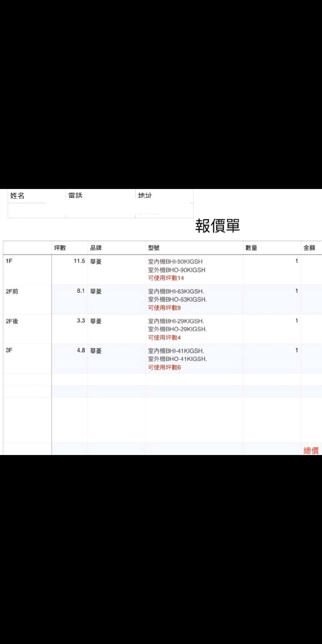Click the red 可使用坪數14 note
322x644 pixels.
pos(166,278)
